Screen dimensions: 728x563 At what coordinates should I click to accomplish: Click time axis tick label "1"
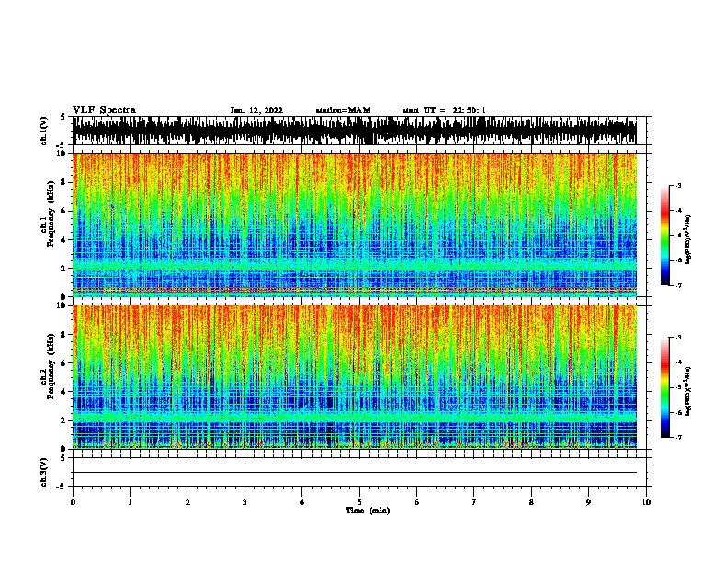tap(130, 502)
